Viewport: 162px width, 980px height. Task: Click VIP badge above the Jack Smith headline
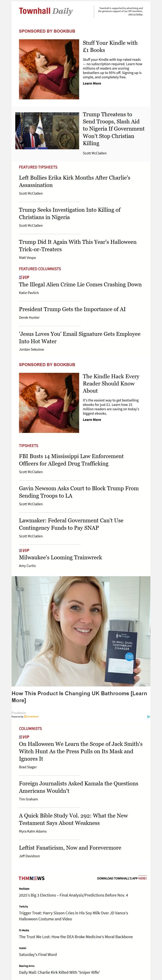pos(24,737)
